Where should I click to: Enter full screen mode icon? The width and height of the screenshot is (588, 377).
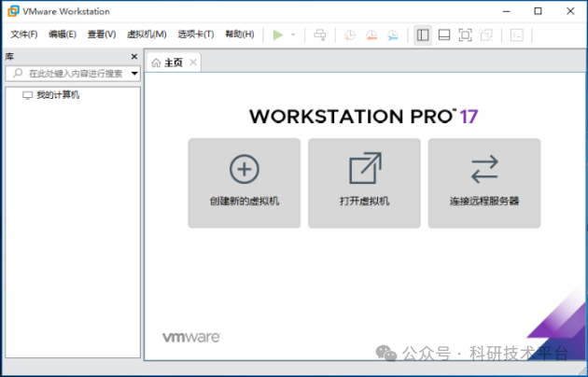point(466,35)
